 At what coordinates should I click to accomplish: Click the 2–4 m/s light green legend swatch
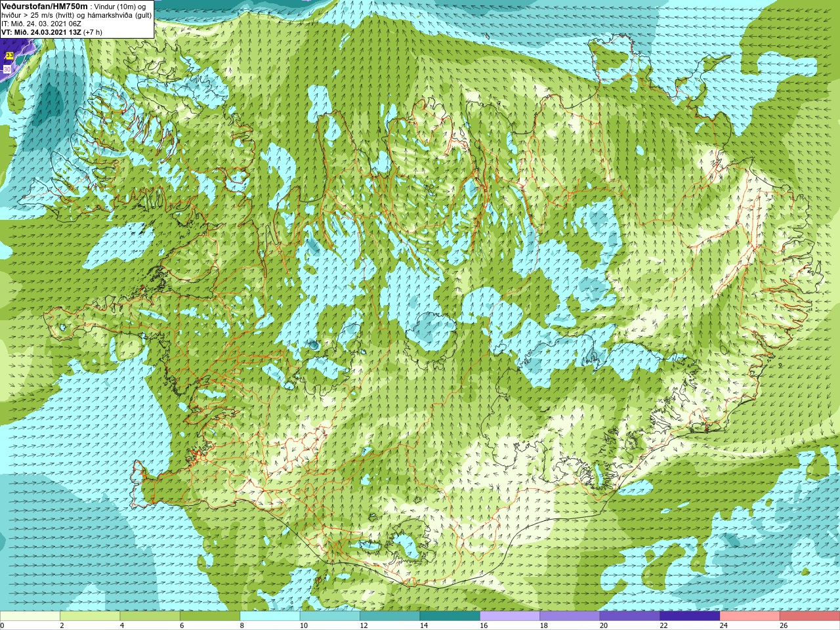(90, 616)
